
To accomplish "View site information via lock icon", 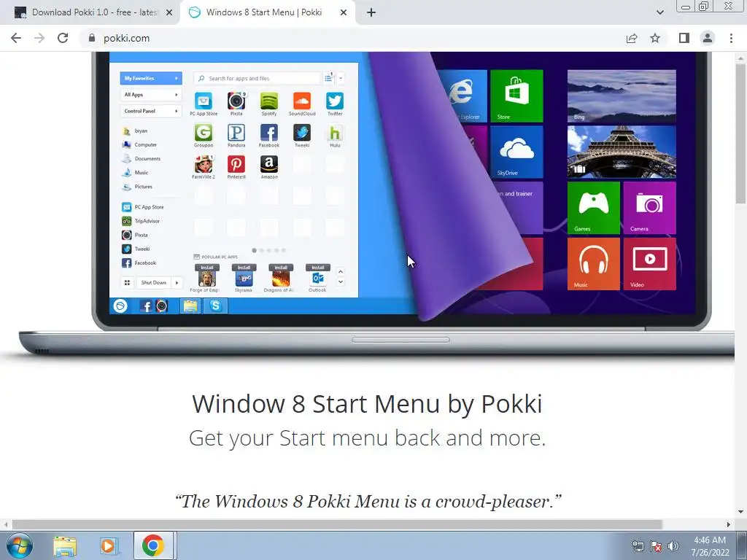I will pos(92,38).
